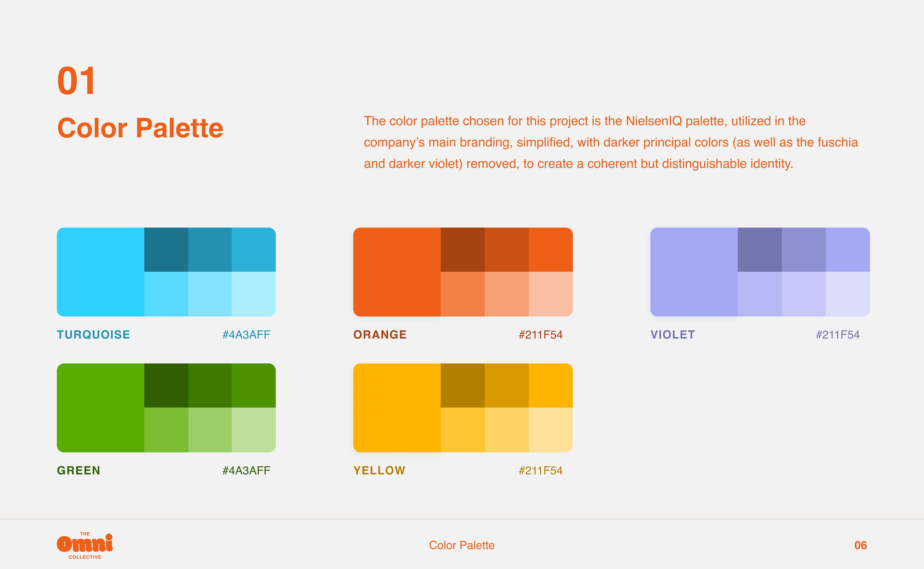Click the large 01 section number
924x569 pixels.
click(76, 81)
